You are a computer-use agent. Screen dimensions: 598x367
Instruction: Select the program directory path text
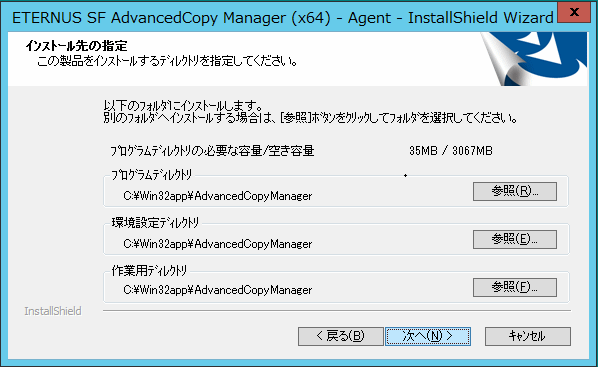[217, 196]
